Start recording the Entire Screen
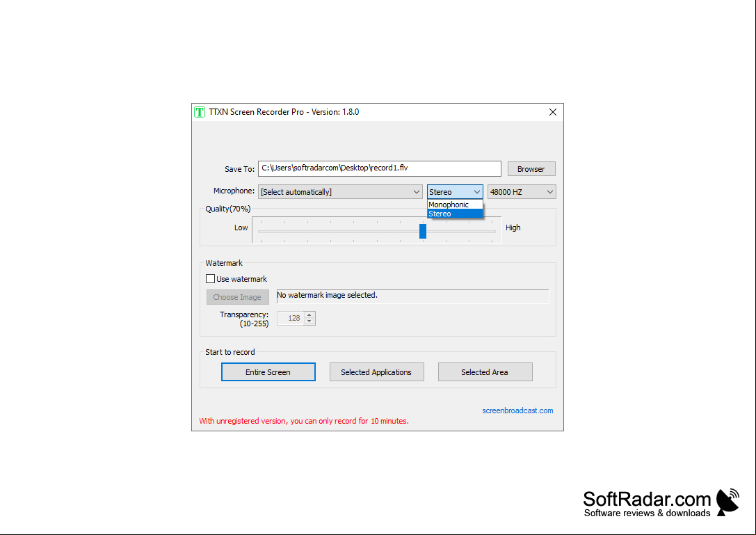756x535 pixels. 268,372
